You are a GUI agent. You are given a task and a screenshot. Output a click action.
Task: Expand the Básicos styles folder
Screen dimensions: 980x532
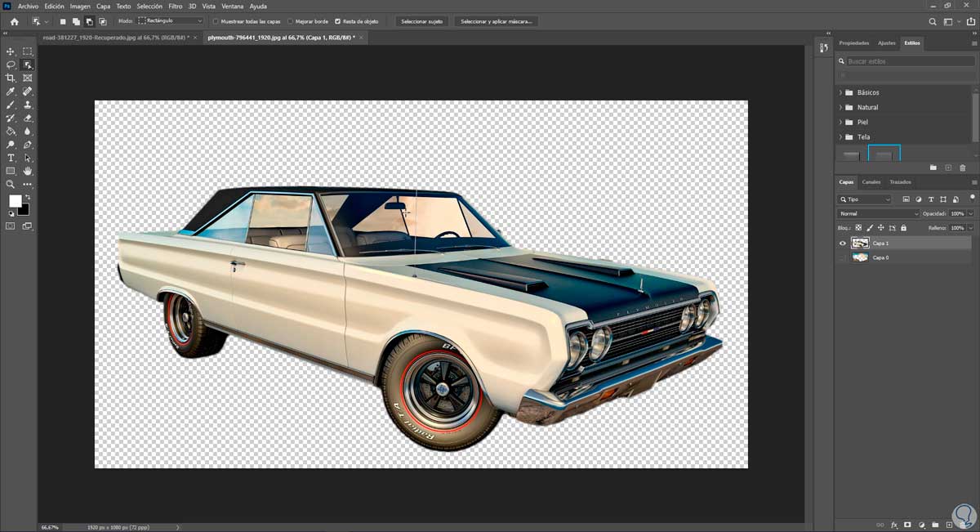coord(840,92)
